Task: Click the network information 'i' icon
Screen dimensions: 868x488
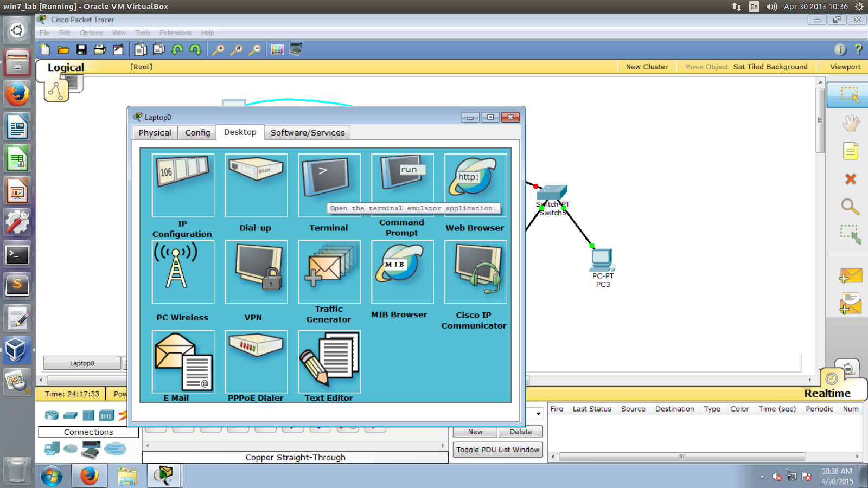Action: [840, 50]
